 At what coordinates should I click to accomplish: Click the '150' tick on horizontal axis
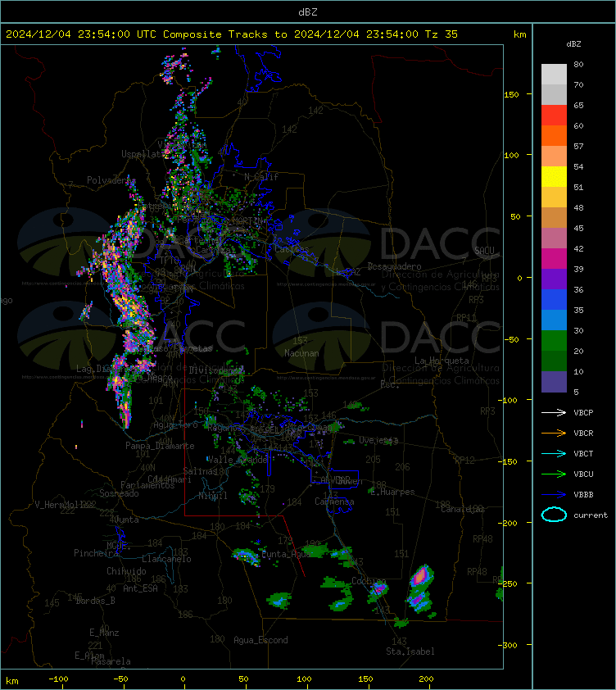coord(365,679)
